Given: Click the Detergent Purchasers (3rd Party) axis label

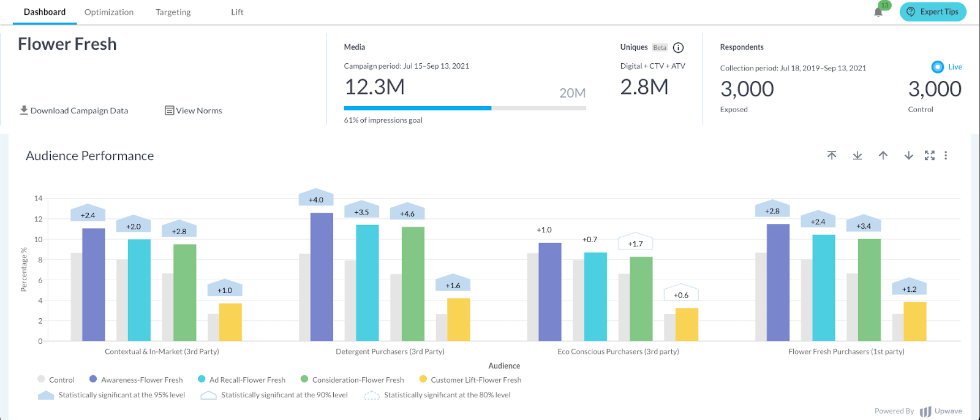Looking at the screenshot, I should click(390, 352).
